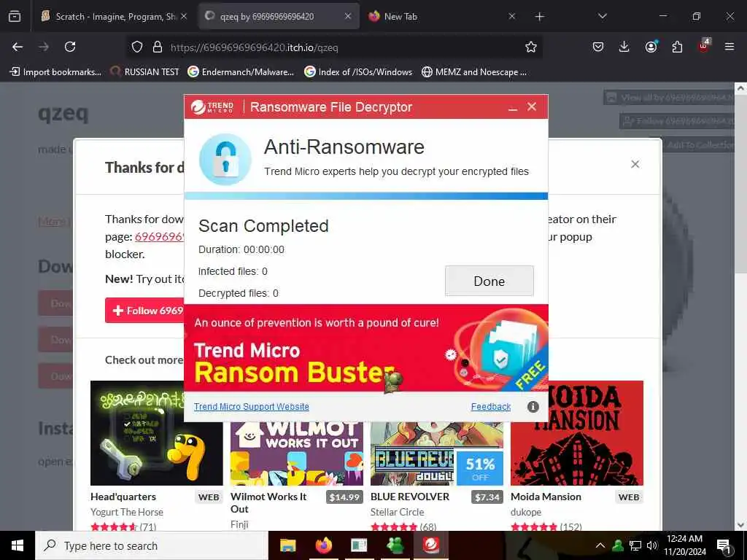Screen dimensions: 747x560
Task: Open the Firefox hamburger menu
Action: (x=729, y=47)
